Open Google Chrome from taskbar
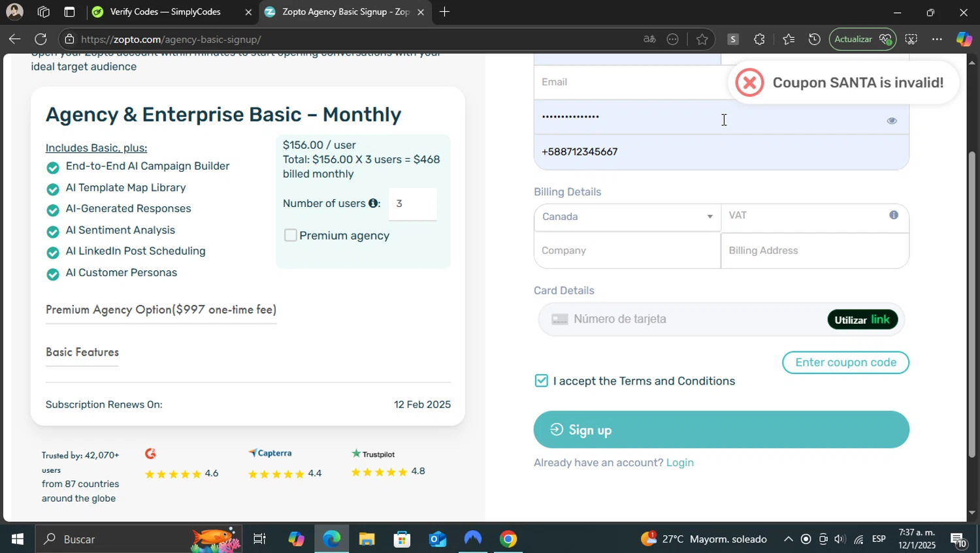The height and width of the screenshot is (553, 980). pos(508,539)
